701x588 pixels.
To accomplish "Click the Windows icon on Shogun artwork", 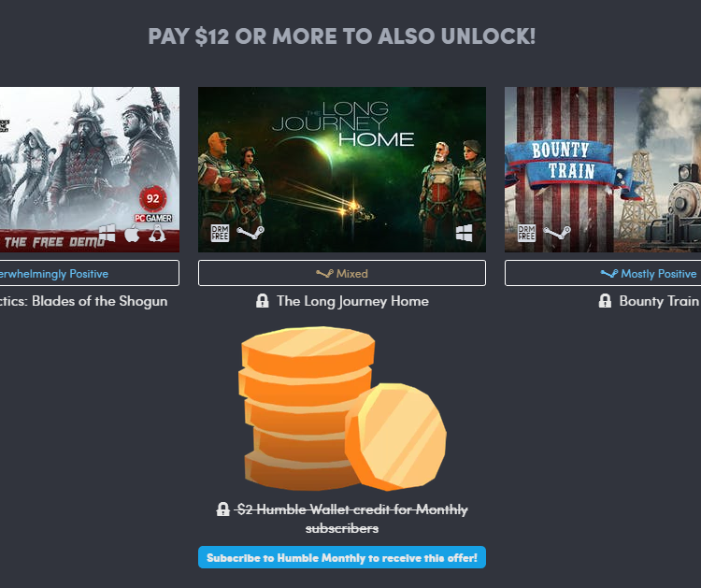I will point(107,234).
